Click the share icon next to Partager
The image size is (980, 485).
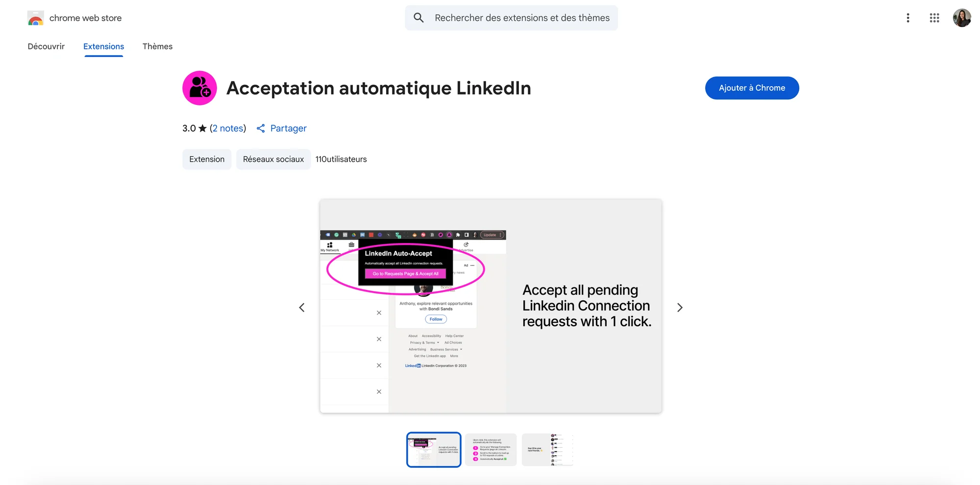click(261, 128)
